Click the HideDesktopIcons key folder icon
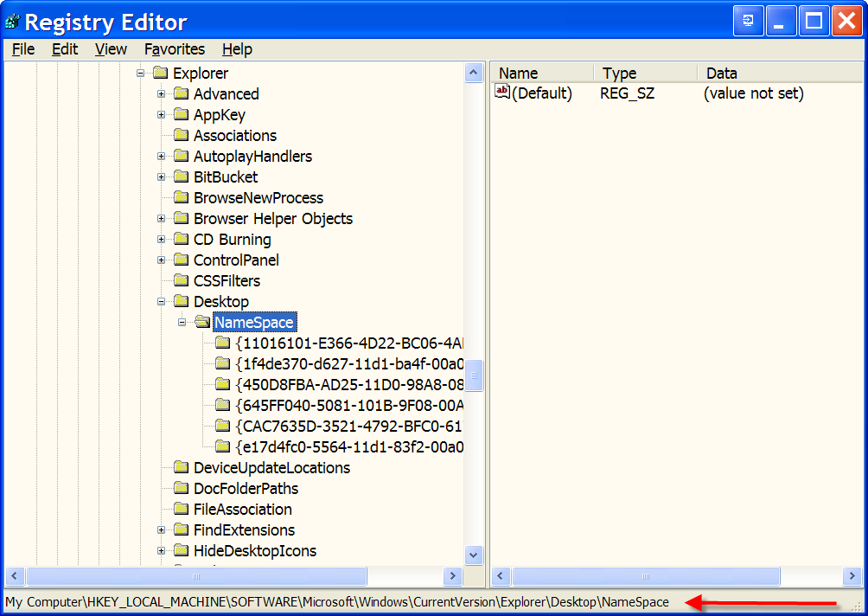This screenshot has width=868, height=616. click(182, 550)
